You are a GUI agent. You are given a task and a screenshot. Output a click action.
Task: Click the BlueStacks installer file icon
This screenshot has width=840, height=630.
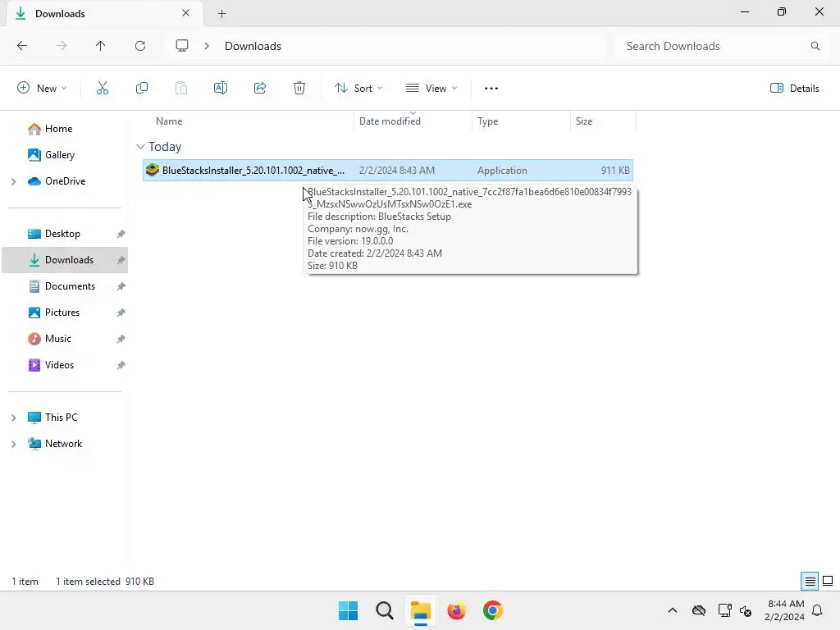(153, 171)
